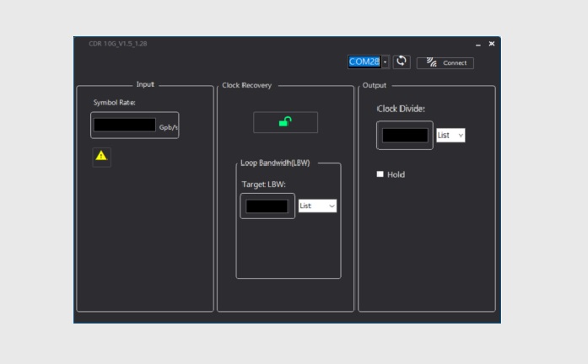
Task: Click the refresh COM ports icon
Action: coord(402,62)
